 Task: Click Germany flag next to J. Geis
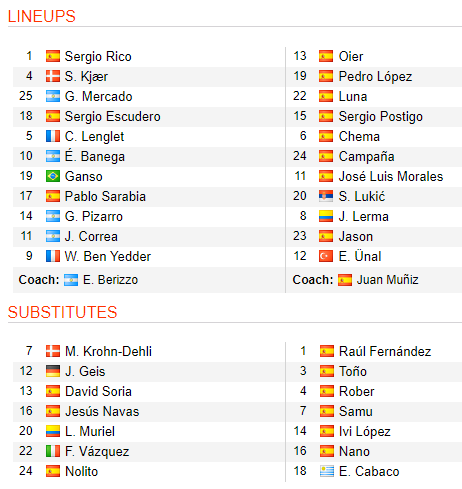[x=53, y=371]
